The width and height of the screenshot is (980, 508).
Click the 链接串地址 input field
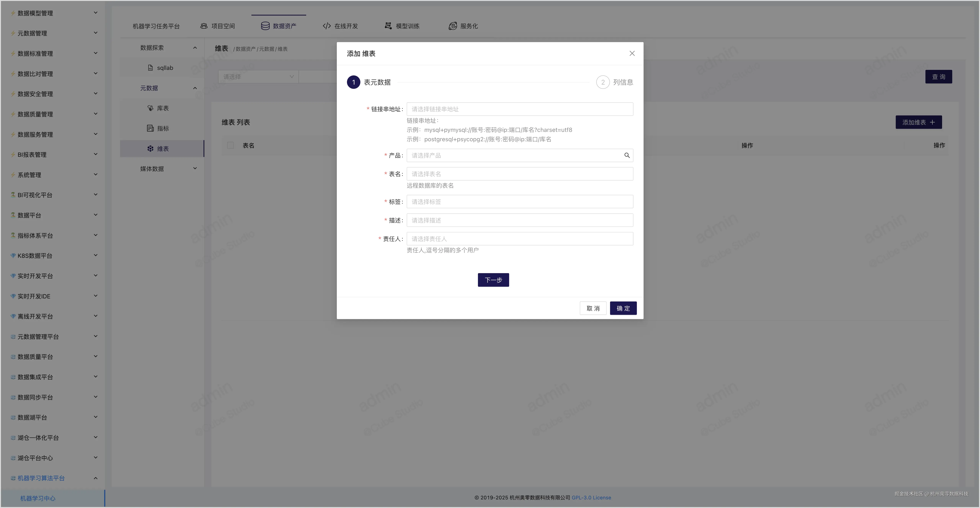pos(520,109)
